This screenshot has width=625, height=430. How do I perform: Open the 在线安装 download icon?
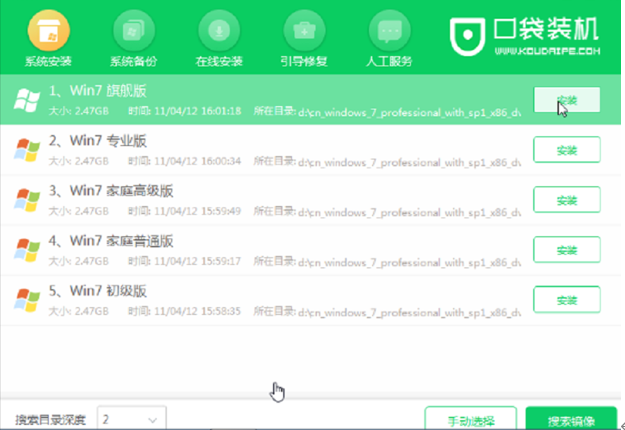coord(219,31)
